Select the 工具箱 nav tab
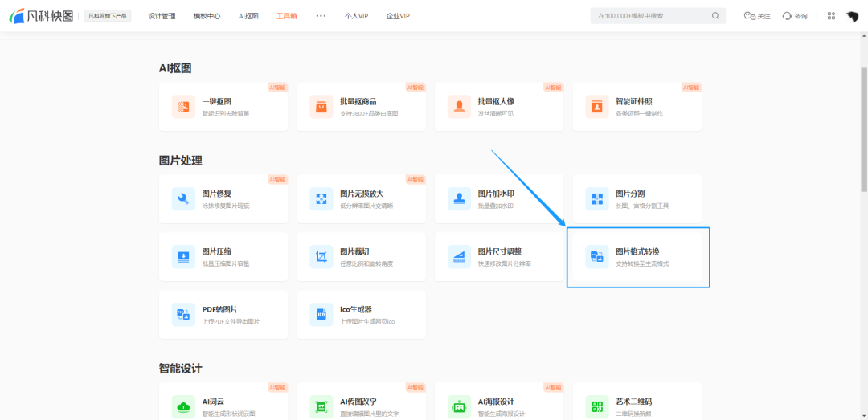The width and height of the screenshot is (868, 420). (287, 16)
